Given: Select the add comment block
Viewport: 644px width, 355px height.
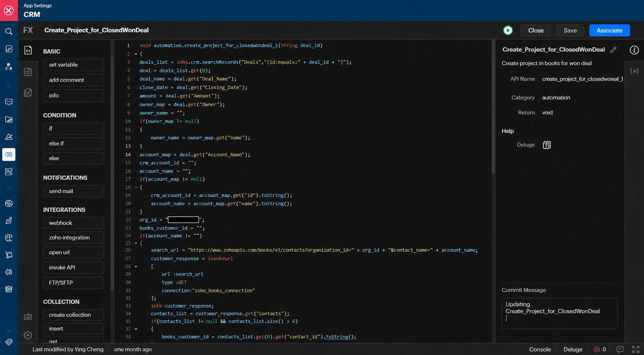Looking at the screenshot, I should tap(74, 80).
